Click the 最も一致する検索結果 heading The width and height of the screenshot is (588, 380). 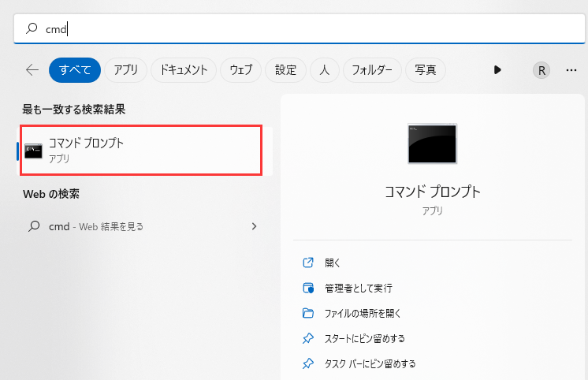74,110
